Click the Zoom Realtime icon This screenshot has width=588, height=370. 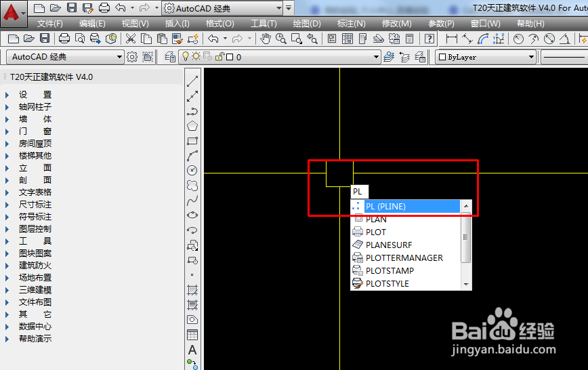pyautogui.click(x=281, y=38)
